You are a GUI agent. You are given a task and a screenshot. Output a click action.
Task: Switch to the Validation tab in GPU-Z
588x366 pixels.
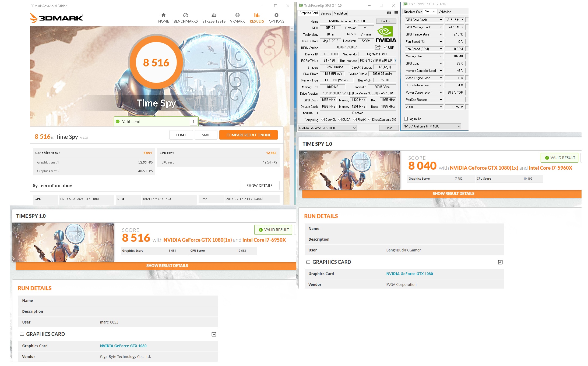click(x=340, y=13)
